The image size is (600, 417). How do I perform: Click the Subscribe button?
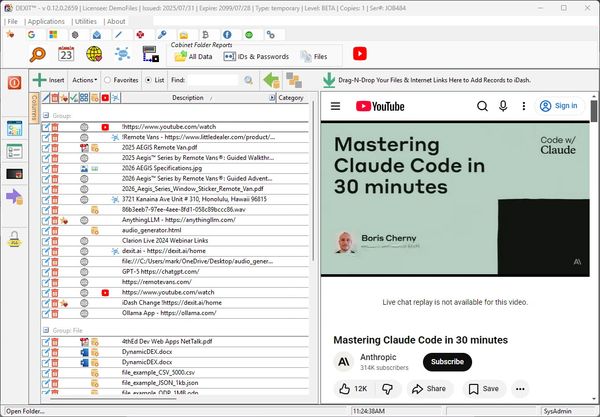pyautogui.click(x=447, y=362)
